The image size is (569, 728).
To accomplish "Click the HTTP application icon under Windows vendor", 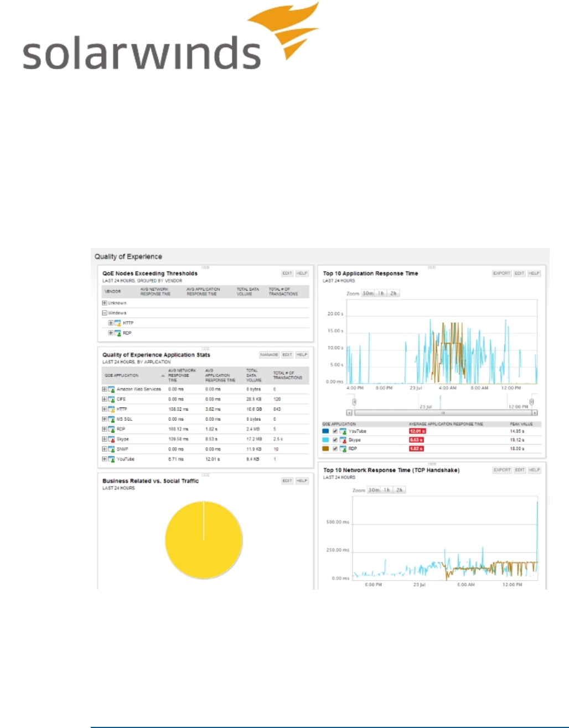I will [x=117, y=323].
